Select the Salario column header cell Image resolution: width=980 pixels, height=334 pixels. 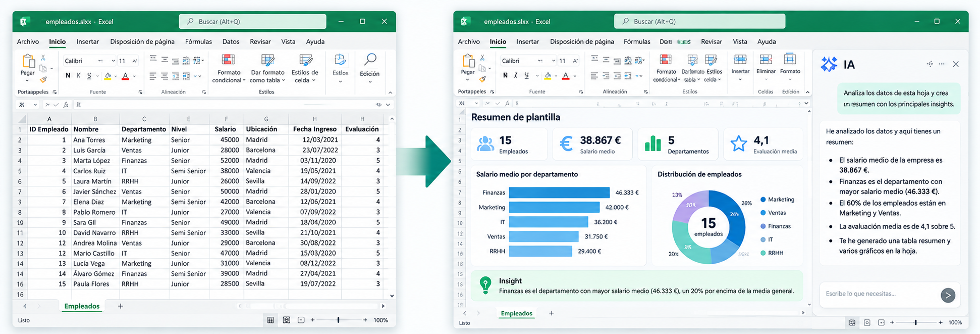pos(226,129)
